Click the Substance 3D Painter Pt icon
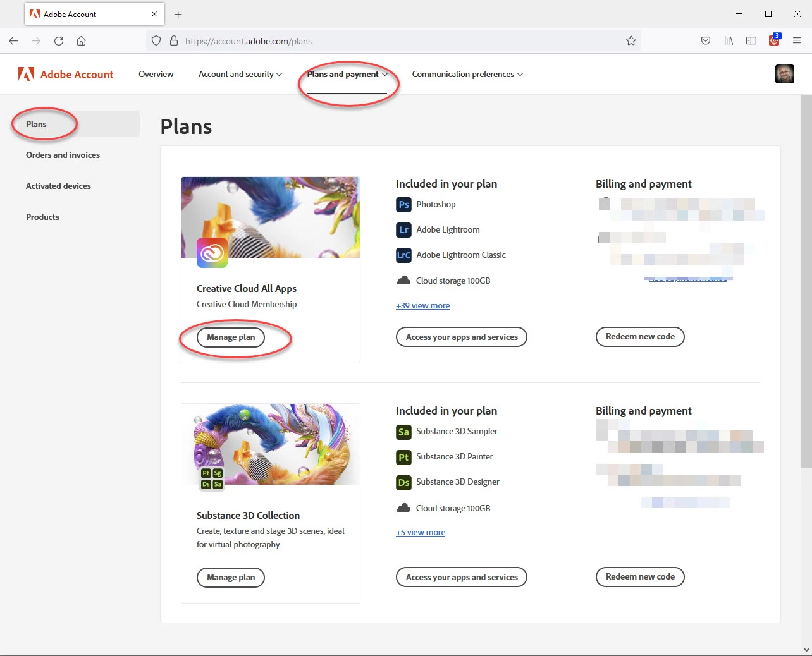 (403, 457)
